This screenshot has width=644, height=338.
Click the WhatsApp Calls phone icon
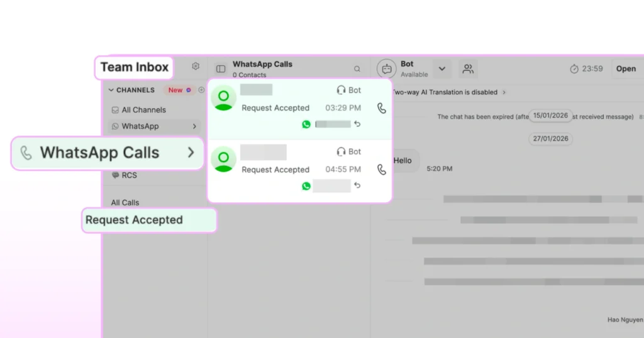pos(26,153)
